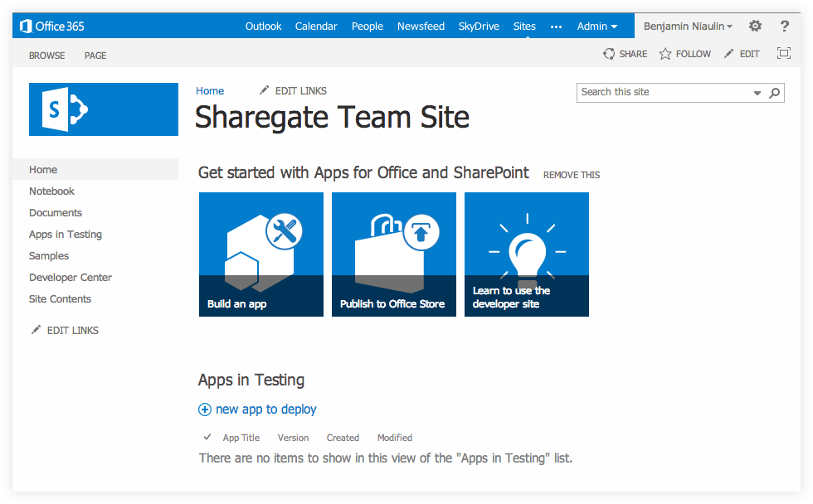Screen dimensions: 813x504
Task: Open Learn to use the developer site tile
Action: 527,254
